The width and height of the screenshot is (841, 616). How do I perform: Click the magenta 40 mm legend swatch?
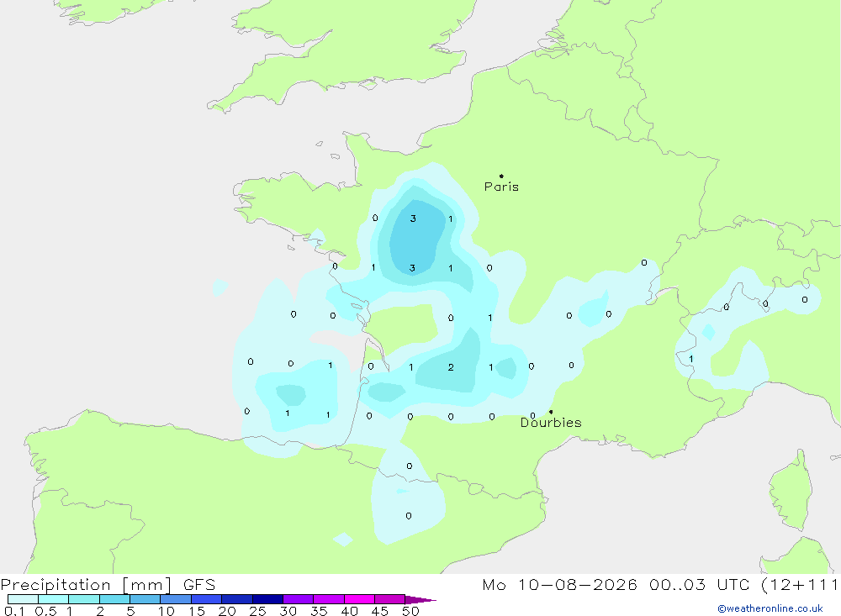[359, 599]
